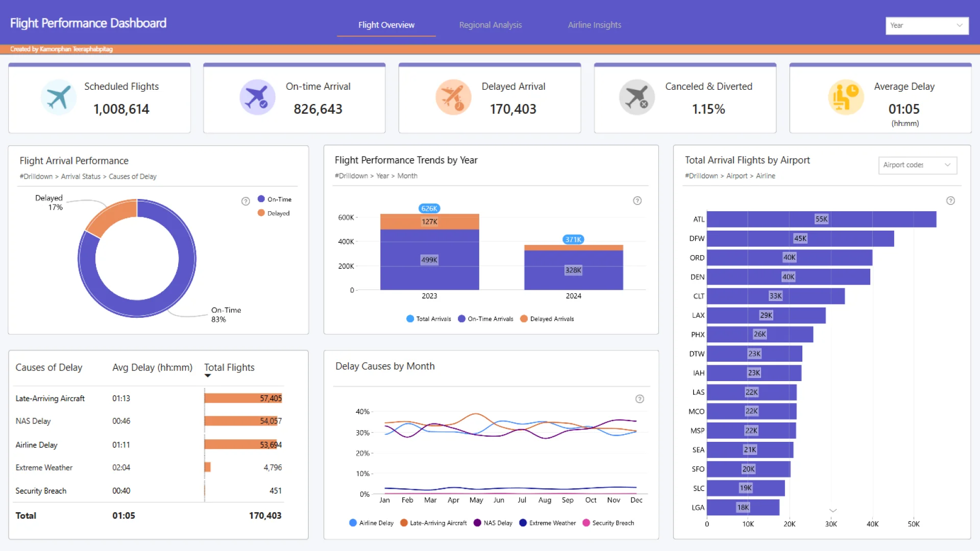Open the Year dropdown filter
Screen dimensions: 980x551
[927, 26]
